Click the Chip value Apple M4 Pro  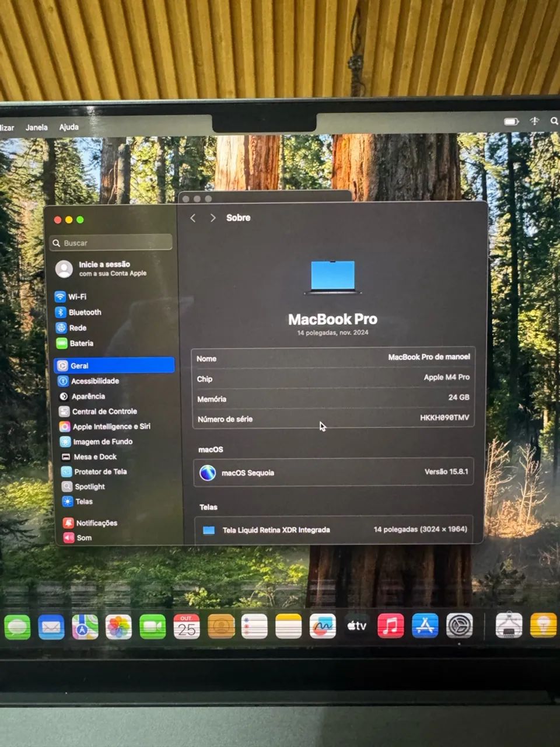point(446,377)
